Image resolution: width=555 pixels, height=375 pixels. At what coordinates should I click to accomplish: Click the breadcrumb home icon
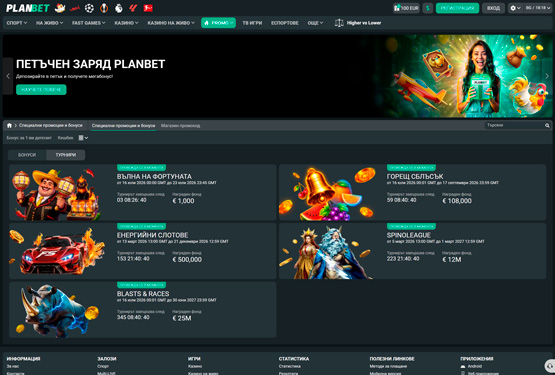point(9,125)
